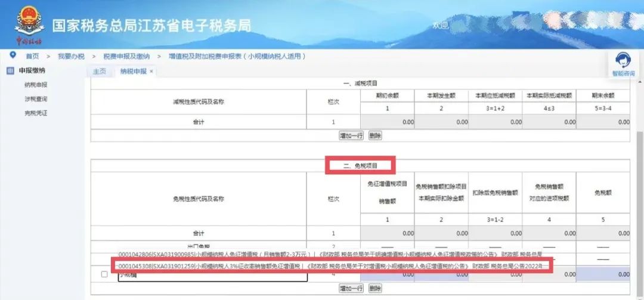644x300 pixels.
Task: Click the 二、免税项目 section heading
Action: coord(360,166)
